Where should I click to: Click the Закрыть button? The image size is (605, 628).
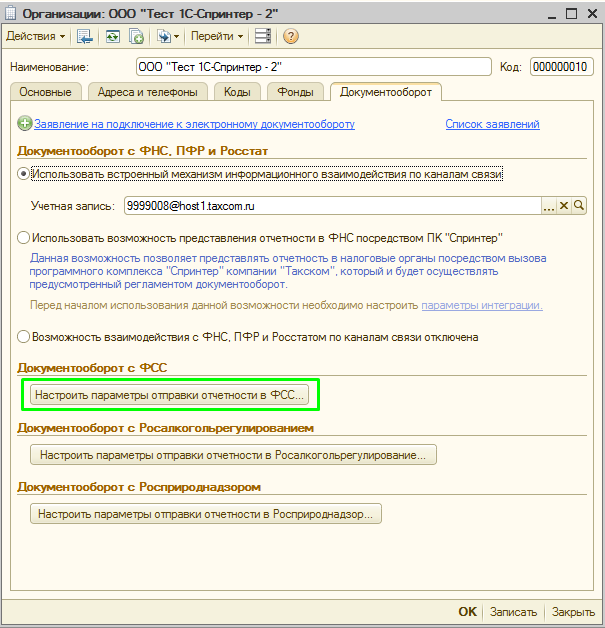[x=573, y=612]
